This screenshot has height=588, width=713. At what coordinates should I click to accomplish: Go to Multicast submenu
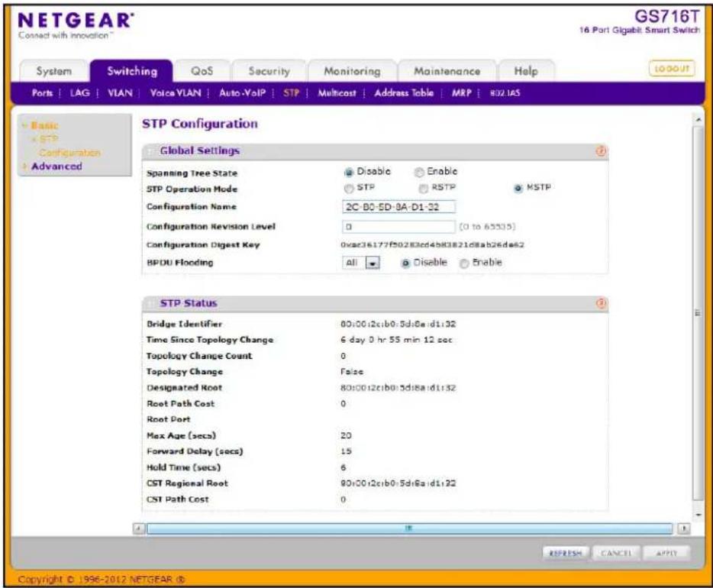pos(337,92)
